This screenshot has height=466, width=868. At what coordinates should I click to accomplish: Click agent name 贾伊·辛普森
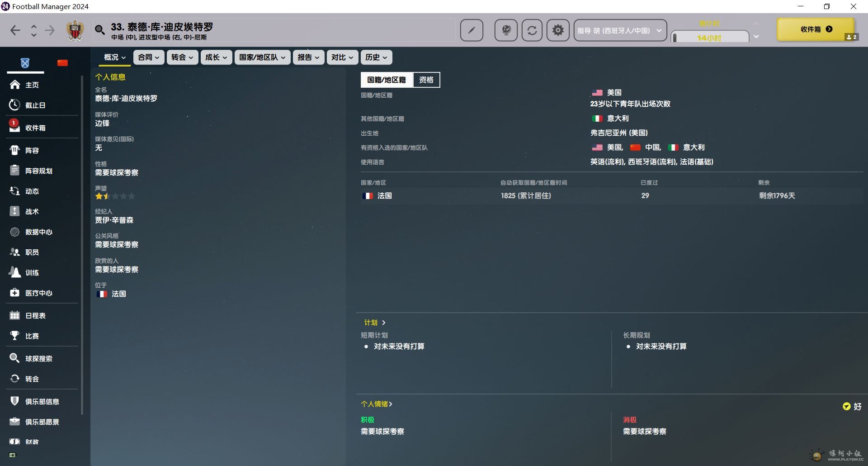(x=114, y=220)
